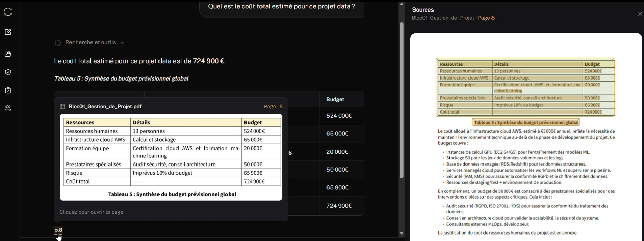
Task: Close the Sources panel
Action: (x=640, y=14)
